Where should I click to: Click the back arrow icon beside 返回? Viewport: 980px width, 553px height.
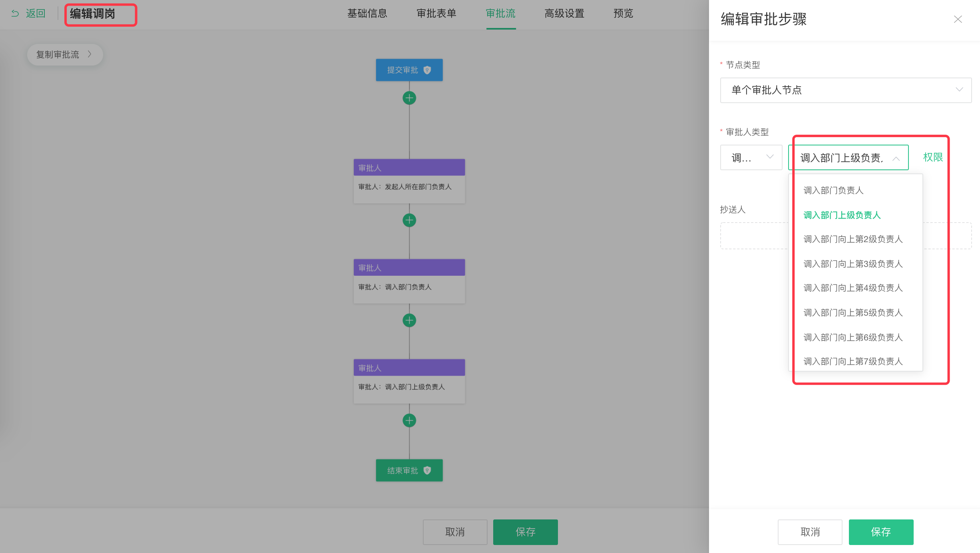15,14
